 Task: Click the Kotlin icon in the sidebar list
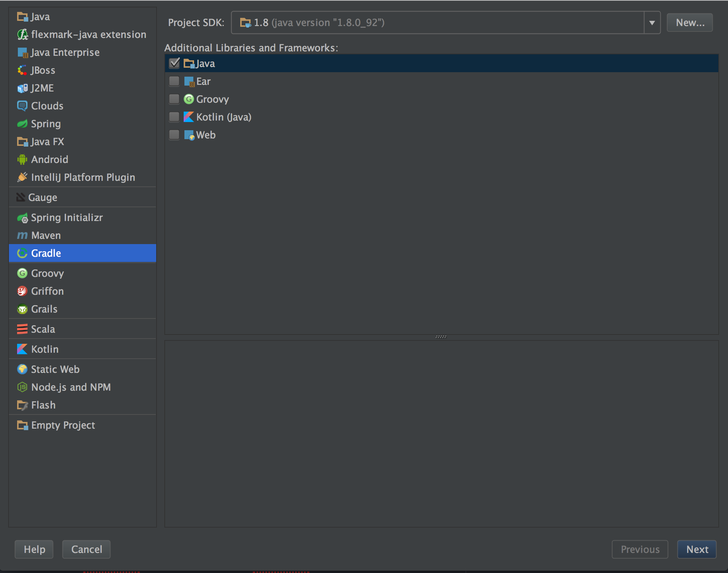click(22, 349)
